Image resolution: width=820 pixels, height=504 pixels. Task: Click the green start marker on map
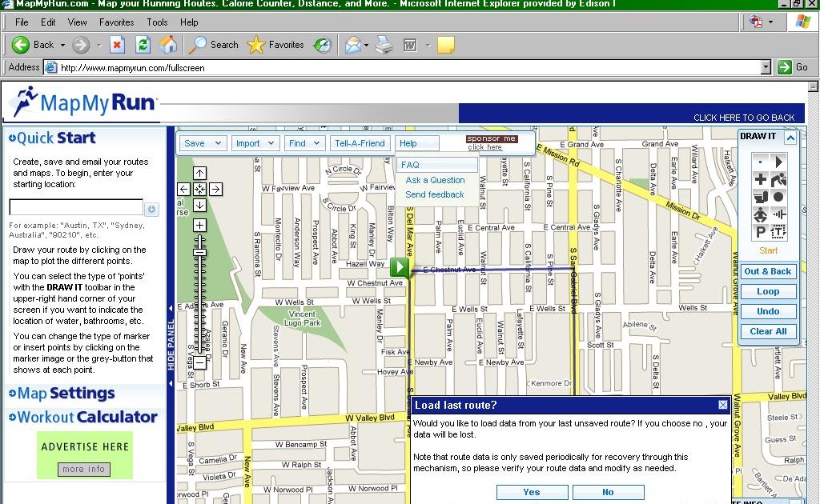[400, 267]
